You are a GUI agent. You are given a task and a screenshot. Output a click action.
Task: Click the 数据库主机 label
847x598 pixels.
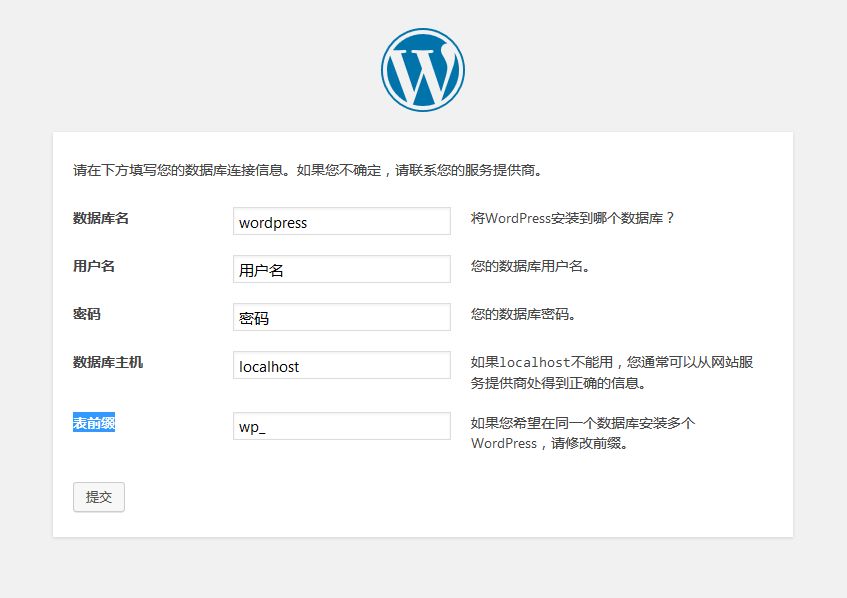(x=108, y=362)
